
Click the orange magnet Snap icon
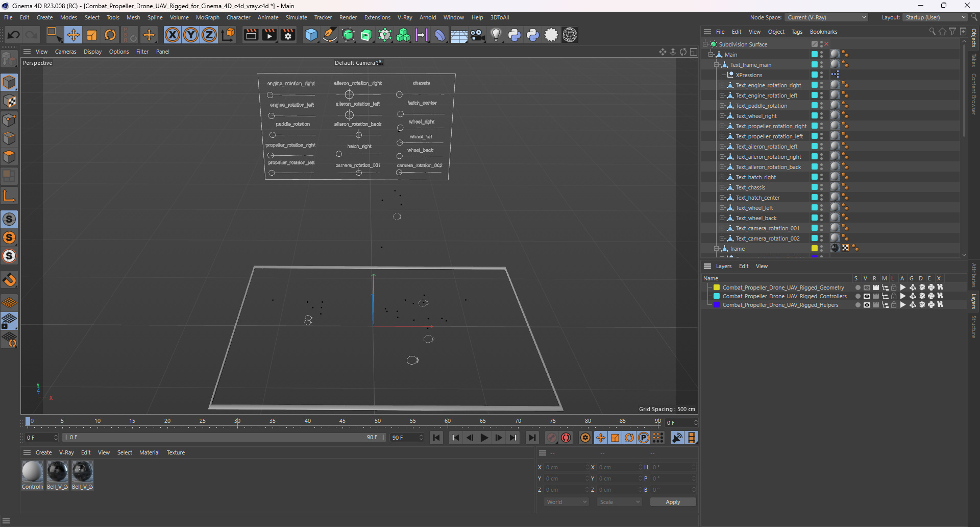(x=9, y=280)
